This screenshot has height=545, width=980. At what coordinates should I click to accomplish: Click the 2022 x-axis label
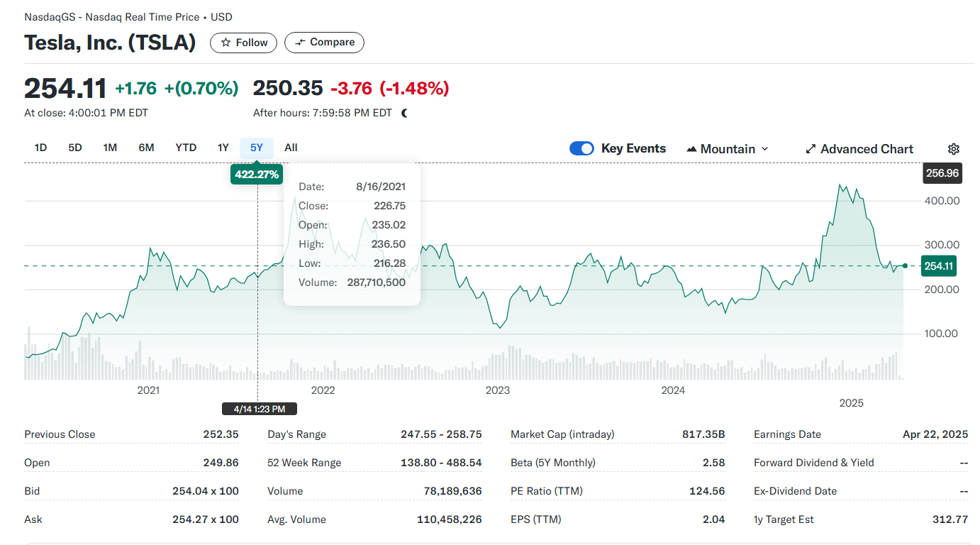(323, 390)
